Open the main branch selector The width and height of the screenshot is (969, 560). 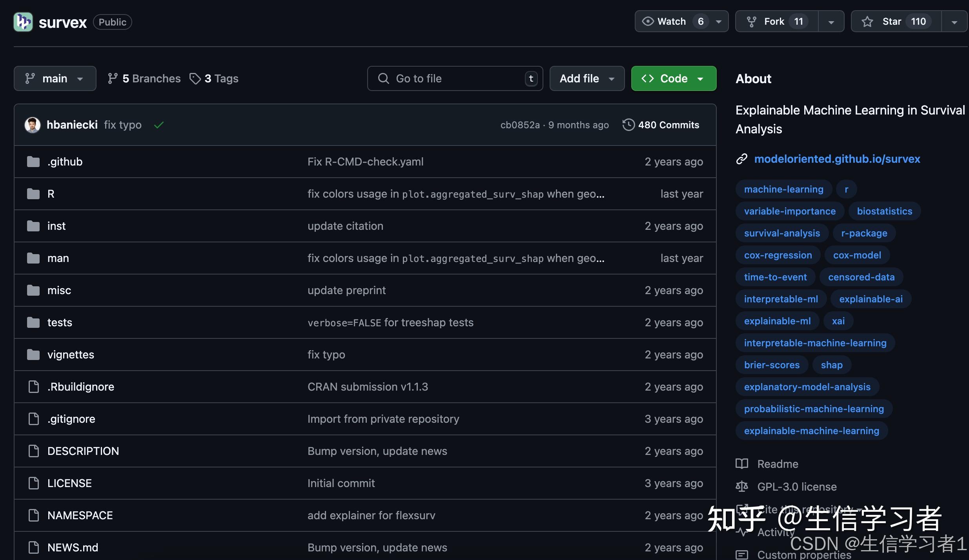point(55,78)
